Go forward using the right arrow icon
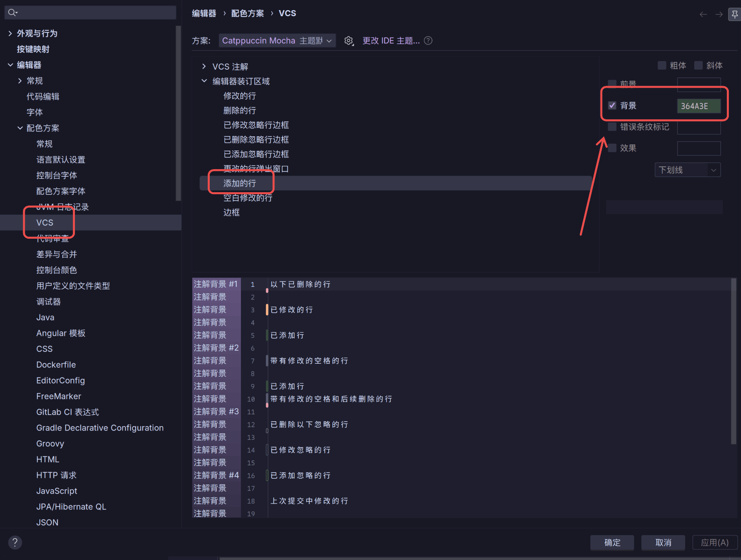 click(x=719, y=14)
